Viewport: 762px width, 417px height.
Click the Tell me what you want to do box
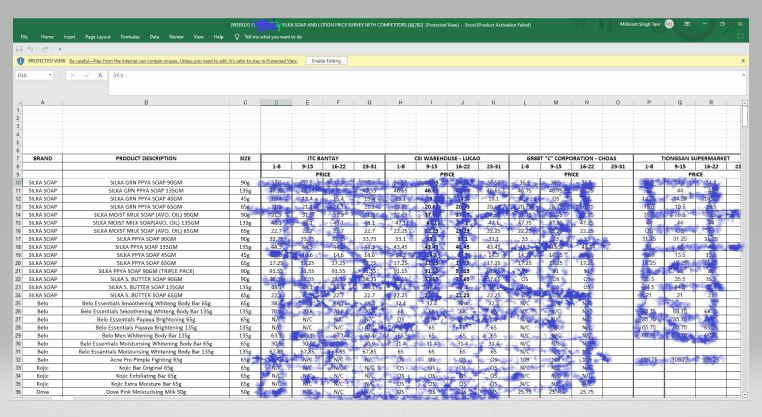click(273, 37)
